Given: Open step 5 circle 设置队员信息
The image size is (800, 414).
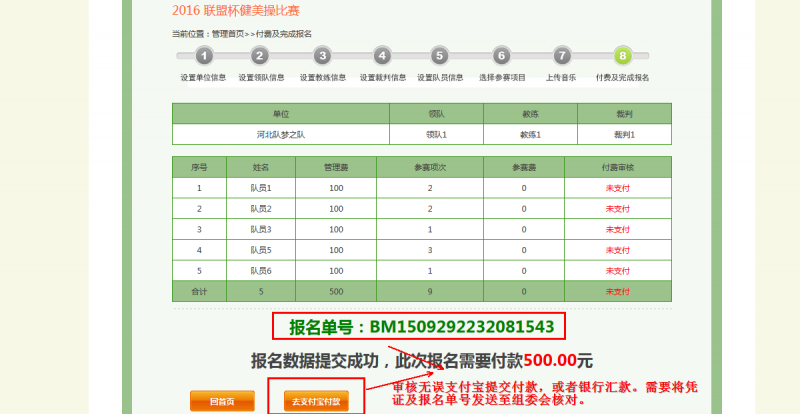Looking at the screenshot, I should (440, 56).
